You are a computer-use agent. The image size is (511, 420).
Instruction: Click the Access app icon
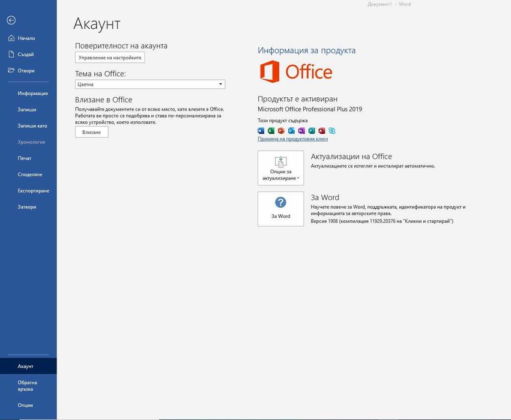coord(322,131)
